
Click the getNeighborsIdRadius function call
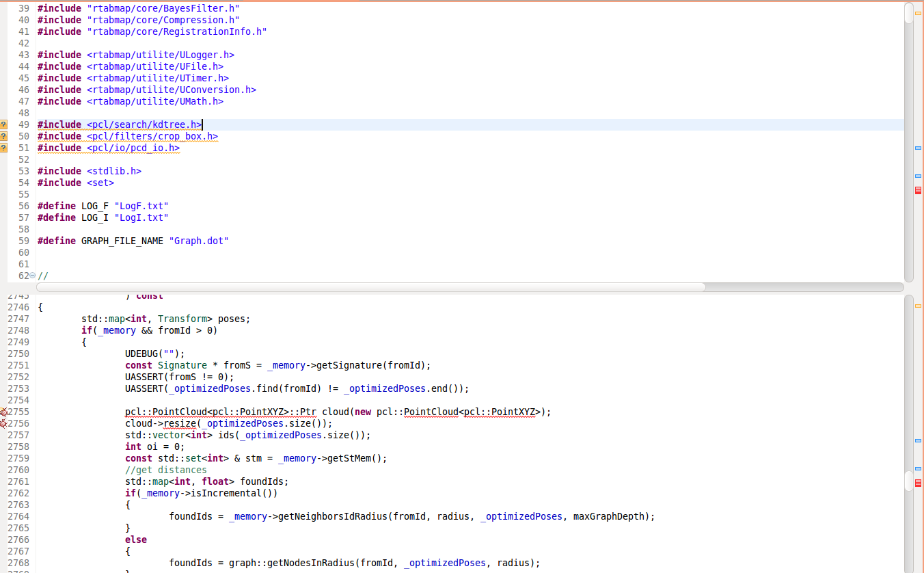332,516
